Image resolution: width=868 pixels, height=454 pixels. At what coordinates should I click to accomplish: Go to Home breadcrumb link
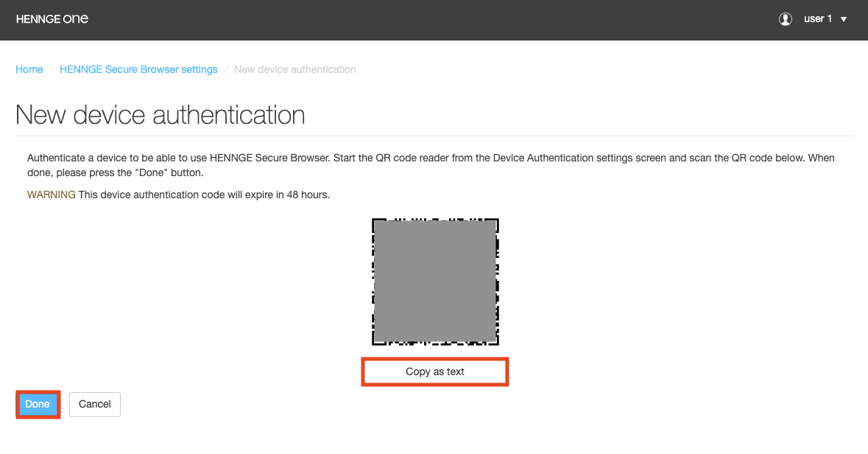tap(29, 69)
